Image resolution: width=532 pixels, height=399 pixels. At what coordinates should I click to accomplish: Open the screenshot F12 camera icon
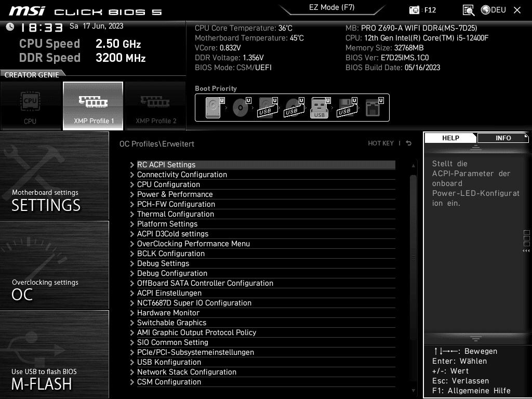pos(414,10)
